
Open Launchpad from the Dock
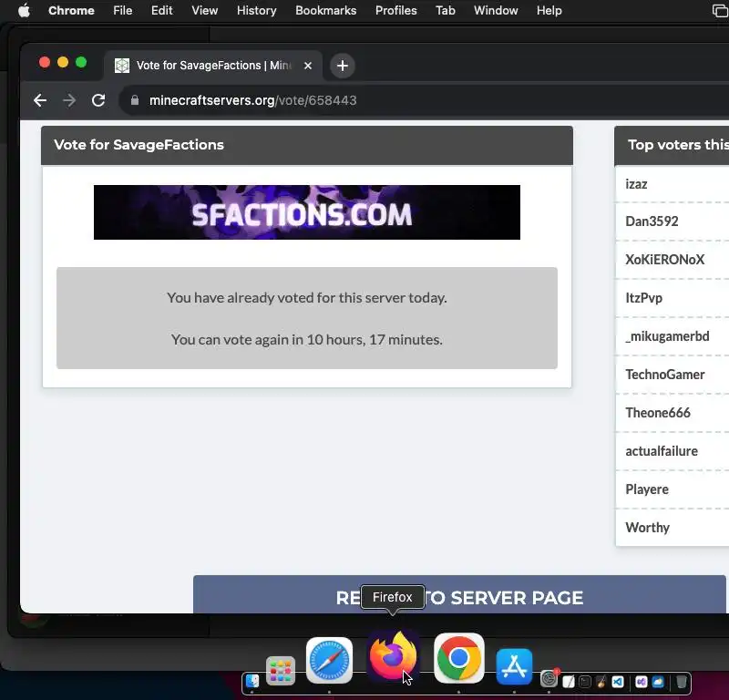pos(281,670)
